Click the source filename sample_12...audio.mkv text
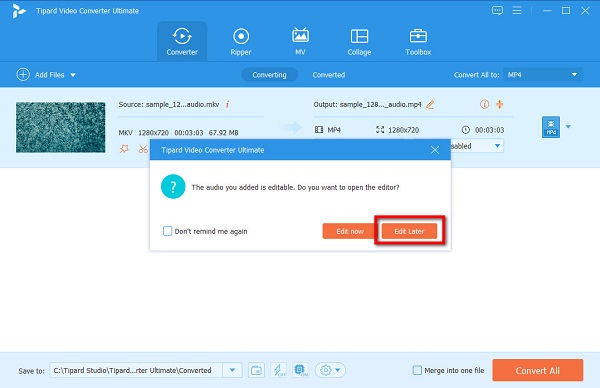 coord(183,104)
